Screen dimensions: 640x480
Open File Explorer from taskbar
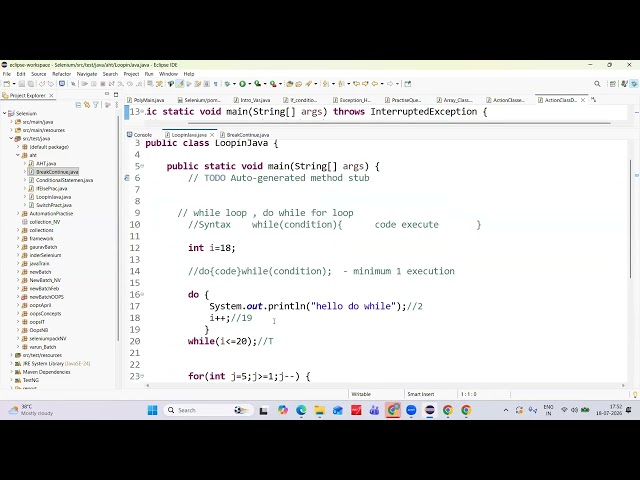point(320,410)
